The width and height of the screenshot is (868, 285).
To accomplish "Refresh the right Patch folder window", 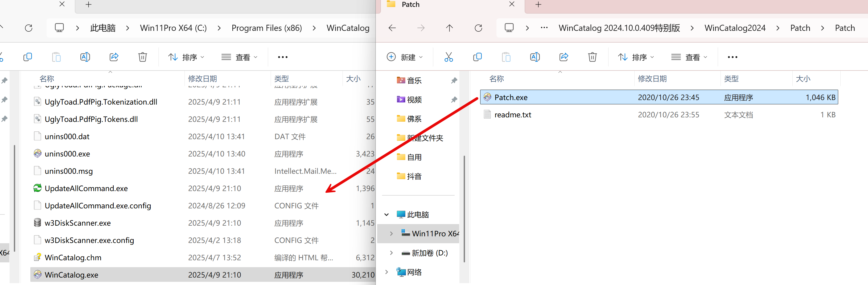I will click(478, 28).
